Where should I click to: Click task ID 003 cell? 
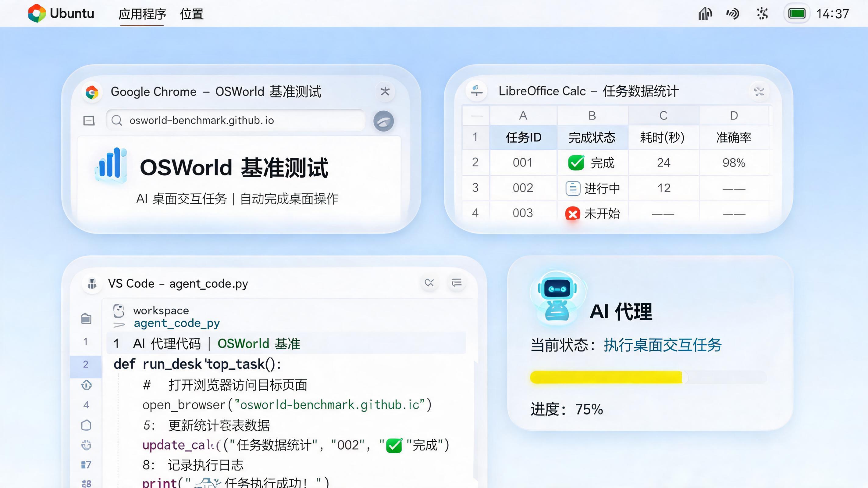523,213
